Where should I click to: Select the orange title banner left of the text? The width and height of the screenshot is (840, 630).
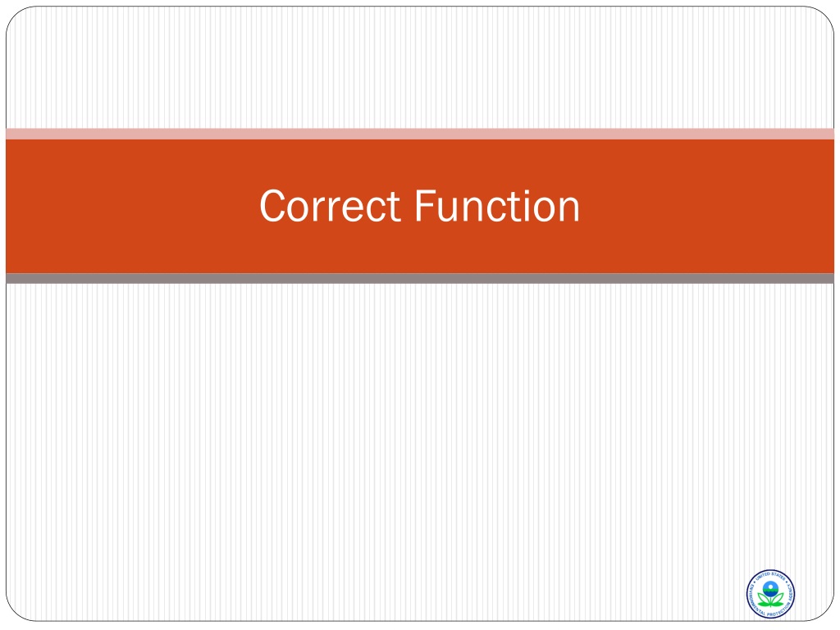131,206
